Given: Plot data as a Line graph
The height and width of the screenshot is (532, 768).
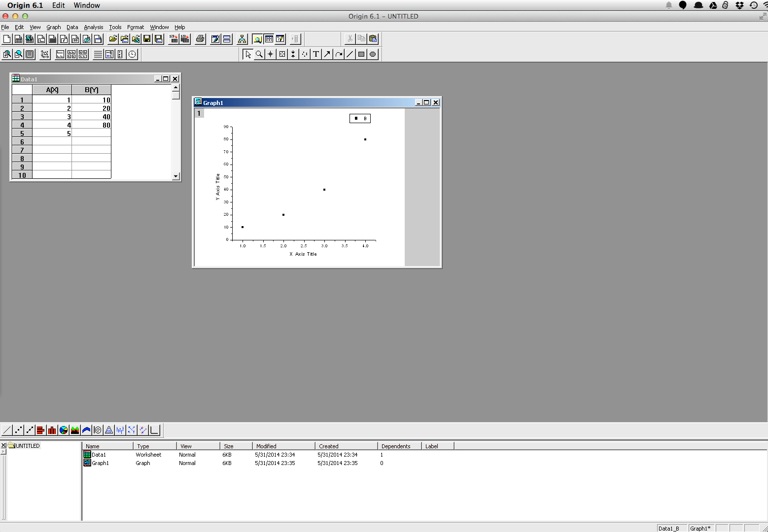Looking at the screenshot, I should pyautogui.click(x=7, y=430).
